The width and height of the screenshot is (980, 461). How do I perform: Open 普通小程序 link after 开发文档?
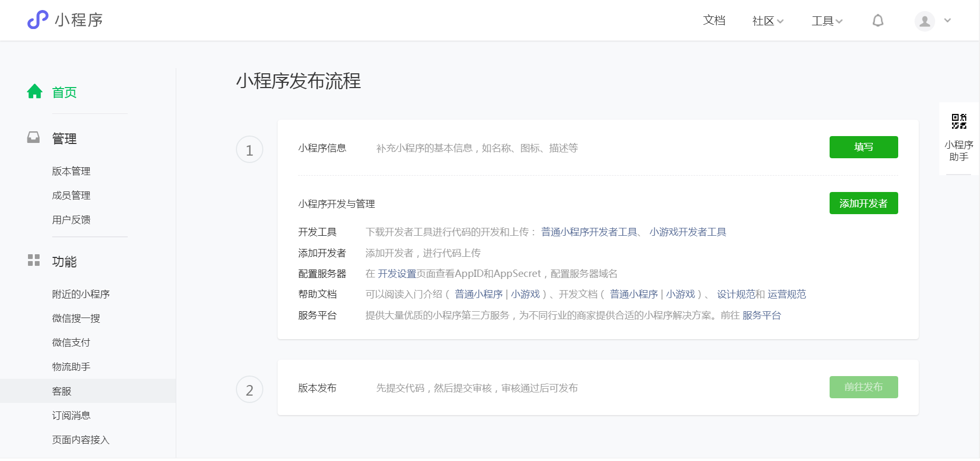click(x=634, y=294)
